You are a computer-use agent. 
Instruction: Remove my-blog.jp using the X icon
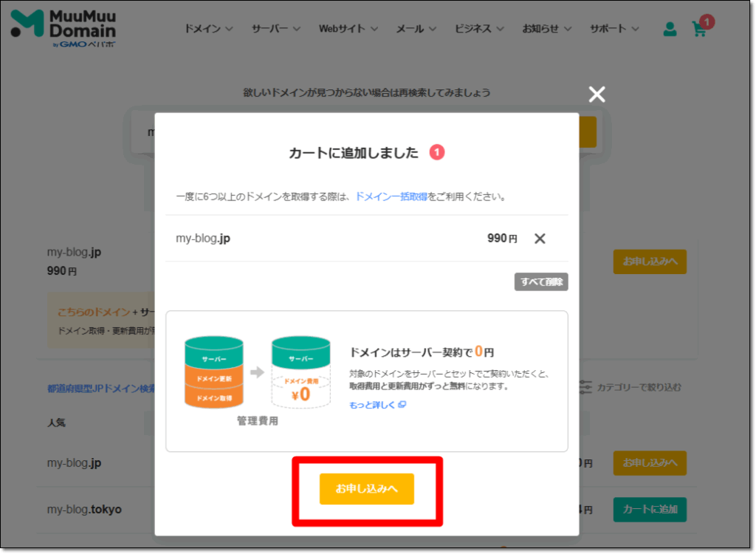pos(540,239)
